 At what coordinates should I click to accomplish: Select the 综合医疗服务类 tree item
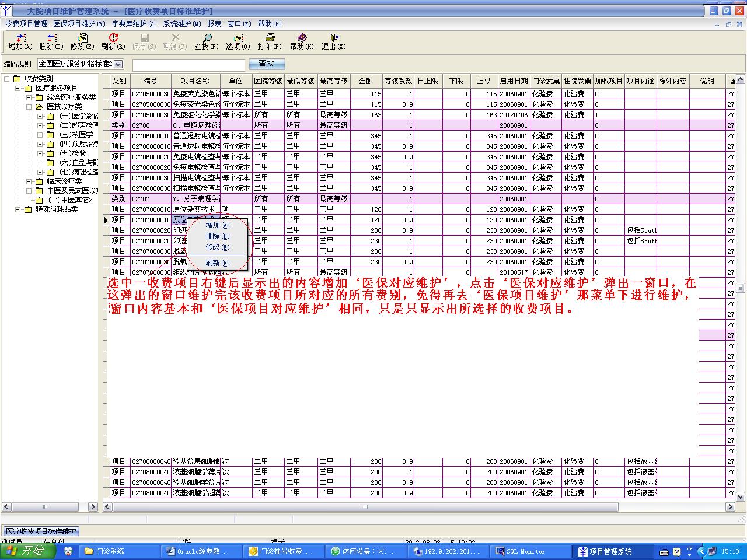pyautogui.click(x=71, y=97)
